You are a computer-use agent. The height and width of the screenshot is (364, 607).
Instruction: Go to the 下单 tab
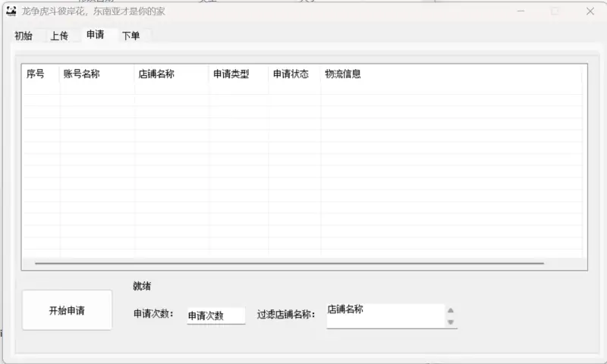[x=131, y=36]
